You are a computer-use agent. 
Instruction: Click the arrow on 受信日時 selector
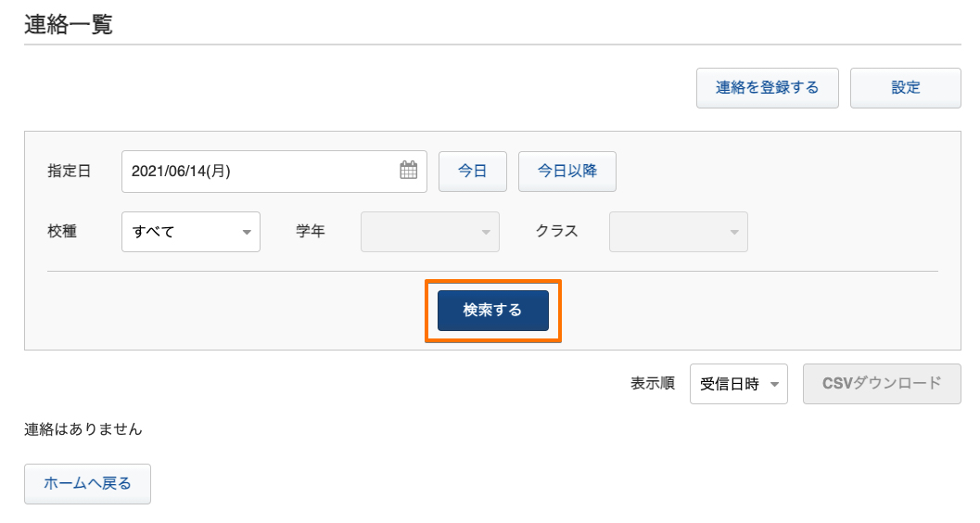click(x=774, y=384)
